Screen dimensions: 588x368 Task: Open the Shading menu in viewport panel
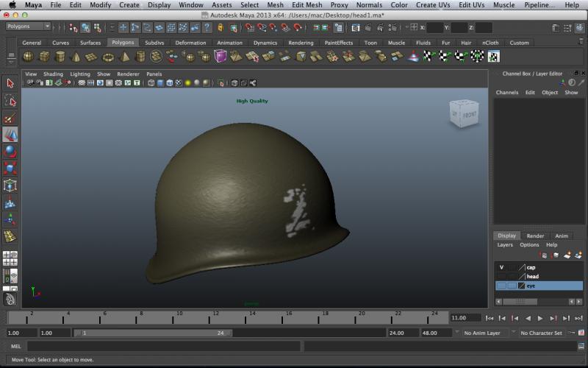[x=53, y=74]
